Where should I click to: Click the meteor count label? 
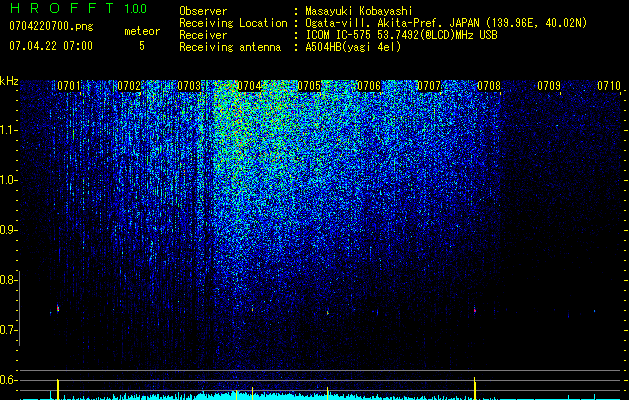(142, 31)
